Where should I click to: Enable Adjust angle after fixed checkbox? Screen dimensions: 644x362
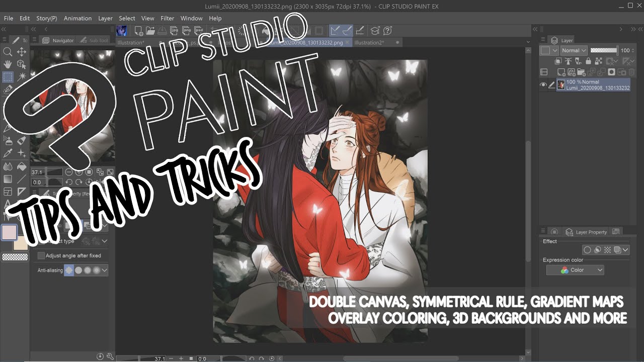(41, 255)
